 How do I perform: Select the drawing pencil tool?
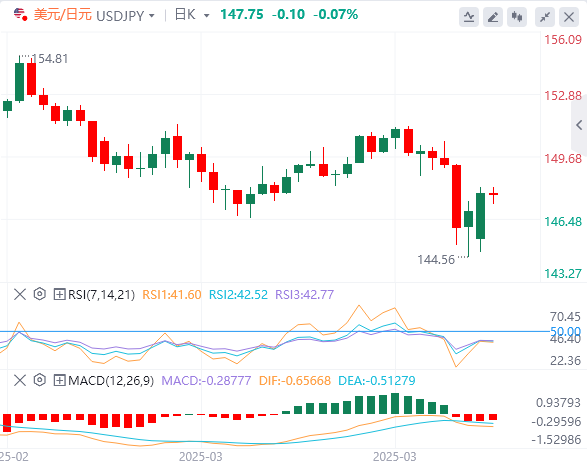493,17
